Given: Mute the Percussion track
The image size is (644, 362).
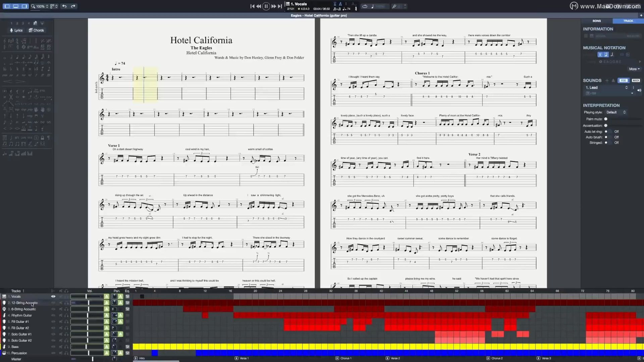Looking at the screenshot, I should pyautogui.click(x=61, y=353).
